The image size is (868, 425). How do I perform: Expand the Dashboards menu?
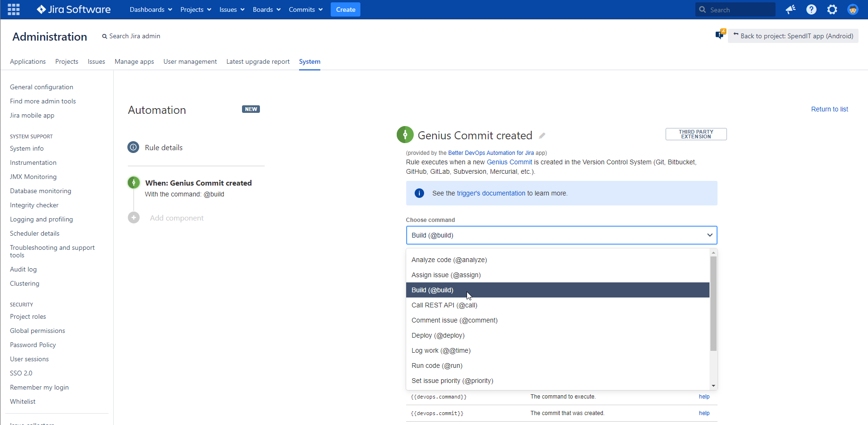151,9
